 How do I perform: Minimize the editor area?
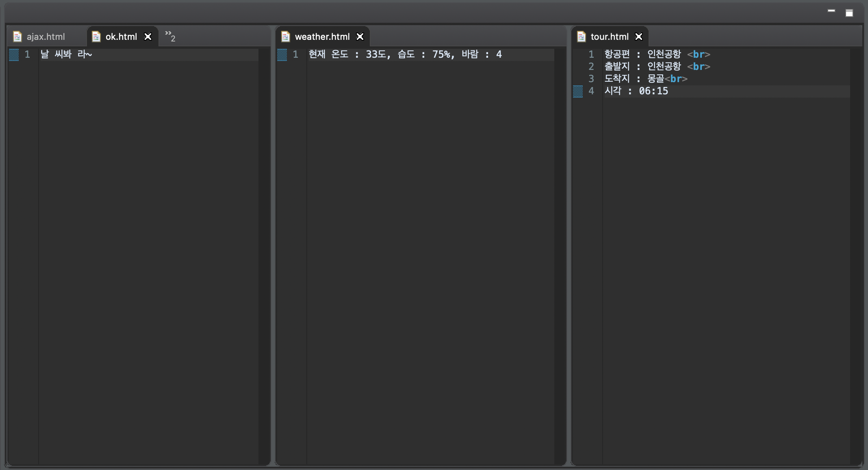(831, 11)
